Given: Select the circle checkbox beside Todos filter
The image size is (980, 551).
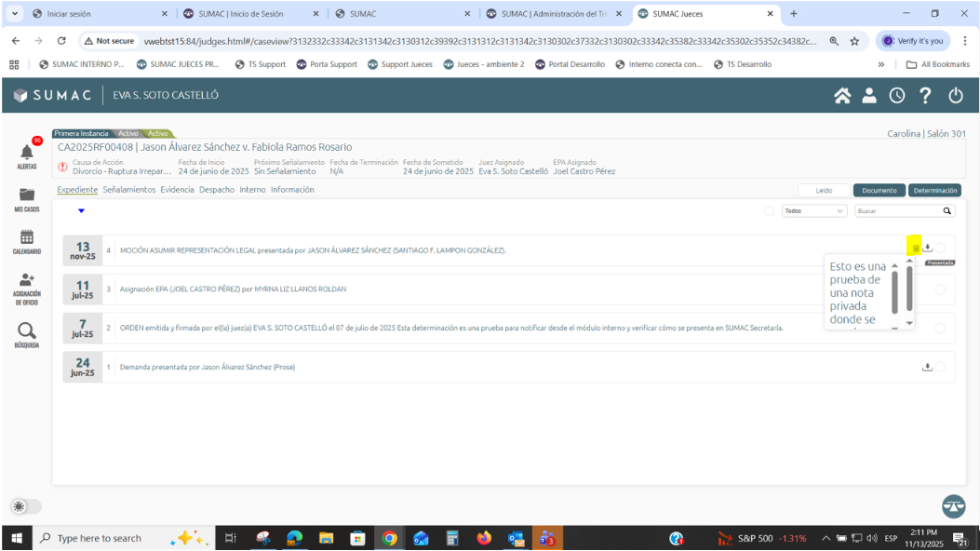Looking at the screenshot, I should [x=769, y=211].
